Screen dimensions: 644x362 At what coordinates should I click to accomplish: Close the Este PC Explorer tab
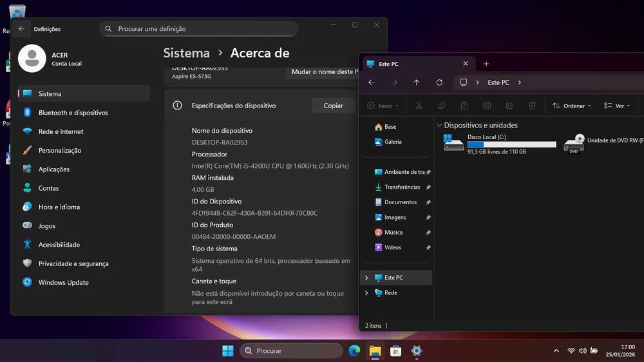click(466, 64)
